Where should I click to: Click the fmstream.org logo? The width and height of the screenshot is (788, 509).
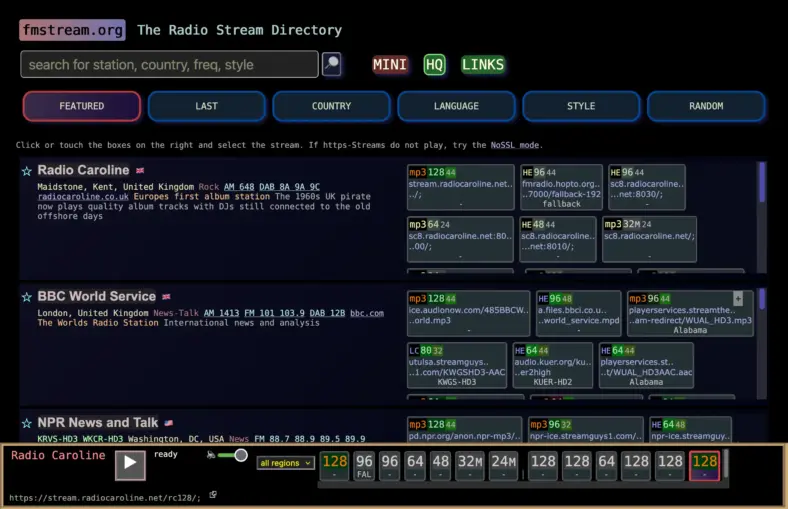[72, 30]
